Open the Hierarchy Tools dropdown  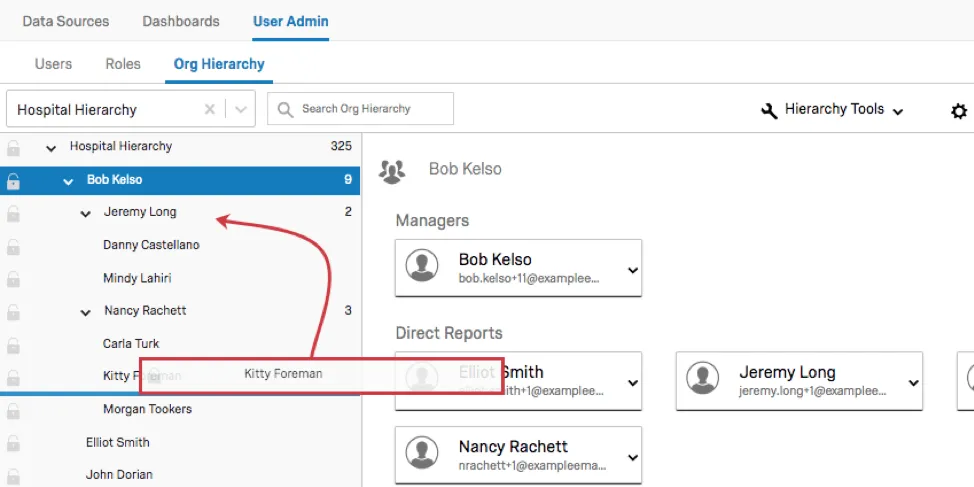tap(834, 110)
